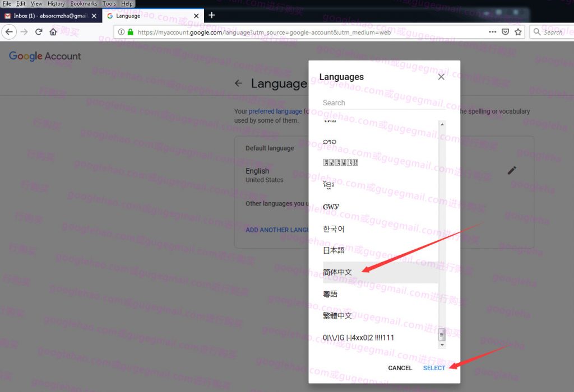Open the Tools menu
Viewport: 574px width, 392px height.
click(x=109, y=4)
